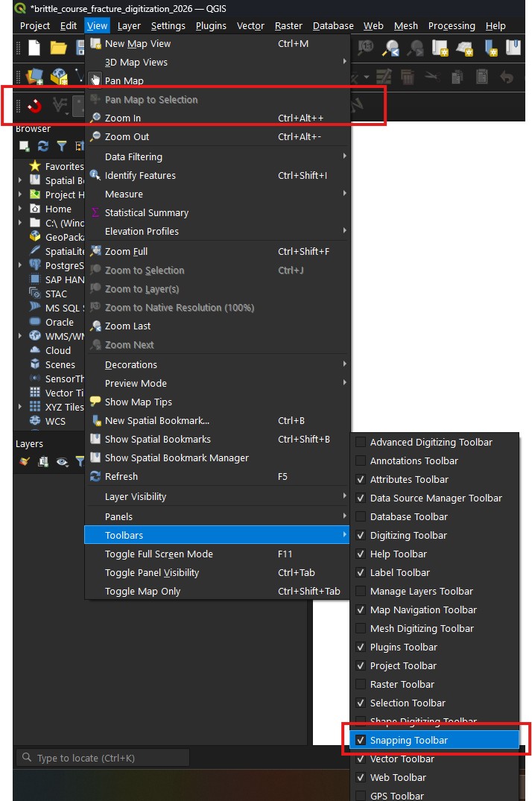This screenshot has height=801, width=532.
Task: Click the locate search field
Action: [102, 758]
